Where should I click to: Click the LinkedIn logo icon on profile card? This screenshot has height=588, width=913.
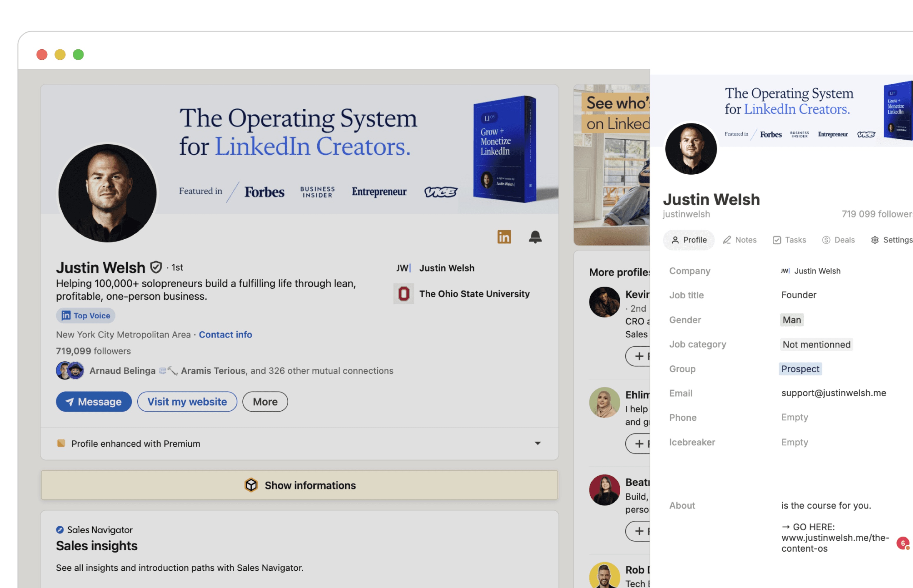[x=504, y=237]
